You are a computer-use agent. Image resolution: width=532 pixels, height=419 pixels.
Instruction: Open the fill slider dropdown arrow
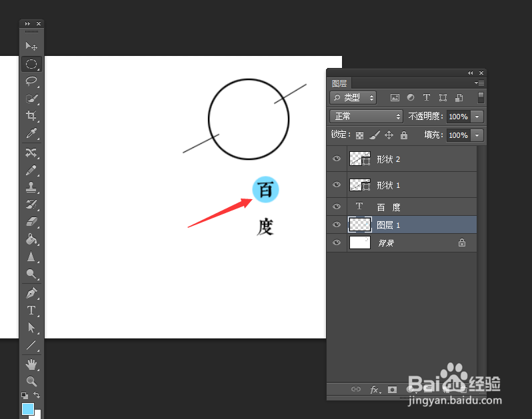click(477, 135)
